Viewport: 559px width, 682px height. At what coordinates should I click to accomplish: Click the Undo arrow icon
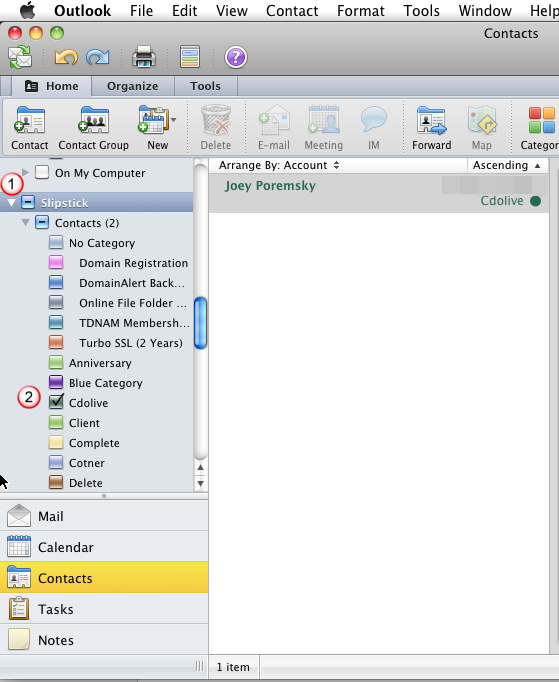click(x=66, y=57)
